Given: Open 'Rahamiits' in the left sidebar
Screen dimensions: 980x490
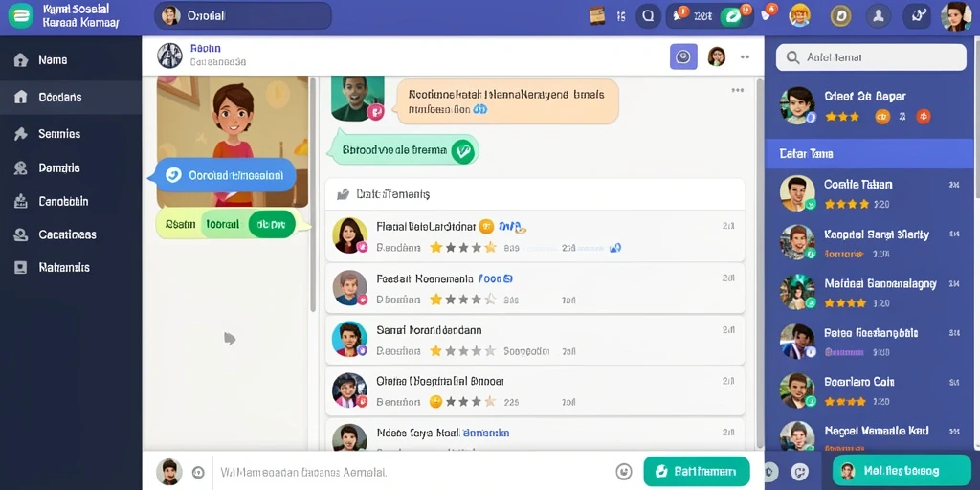Looking at the screenshot, I should [x=71, y=268].
